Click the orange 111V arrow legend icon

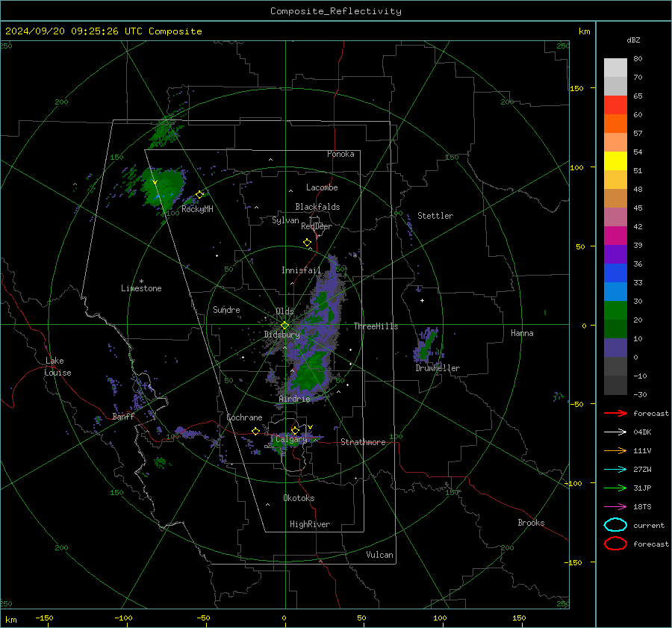click(x=615, y=450)
